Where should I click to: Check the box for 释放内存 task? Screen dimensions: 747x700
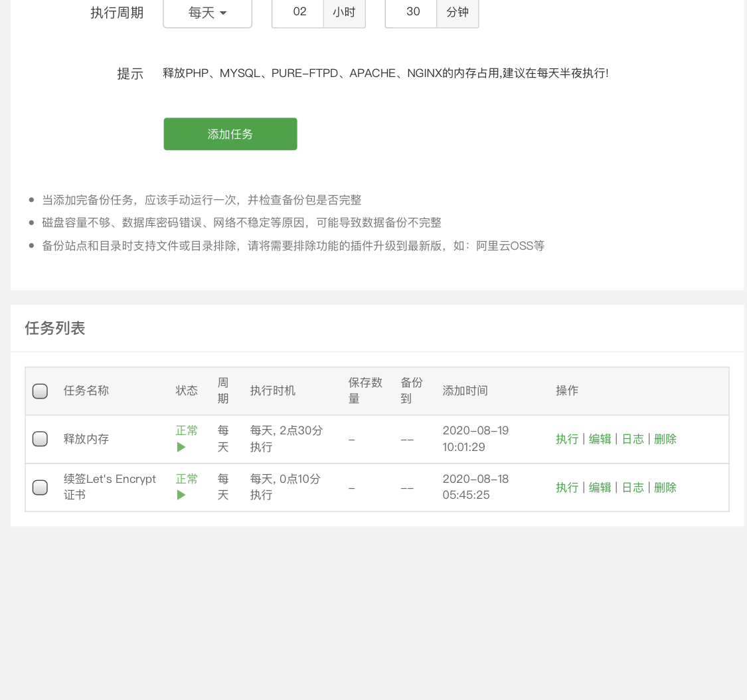40,439
